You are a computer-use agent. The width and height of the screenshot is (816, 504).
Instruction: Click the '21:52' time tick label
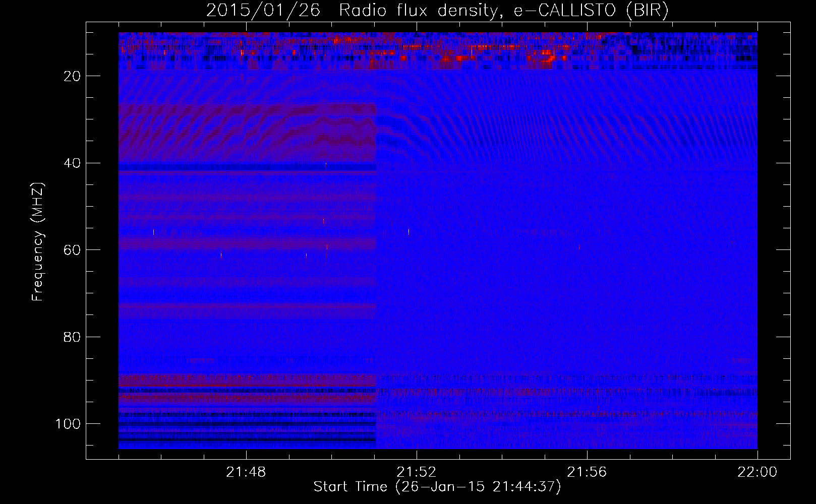416,472
